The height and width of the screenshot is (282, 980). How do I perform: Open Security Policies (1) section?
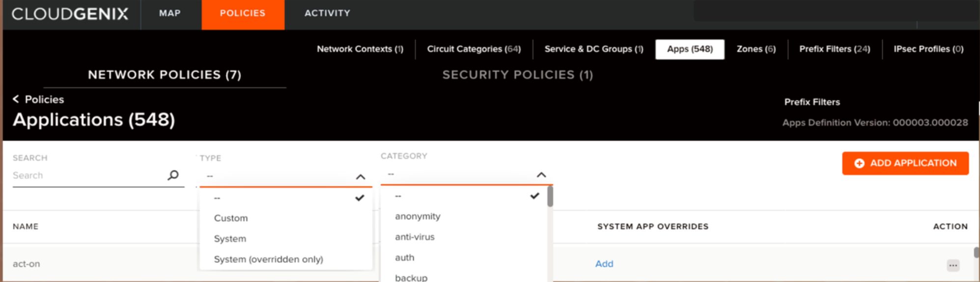(x=517, y=75)
